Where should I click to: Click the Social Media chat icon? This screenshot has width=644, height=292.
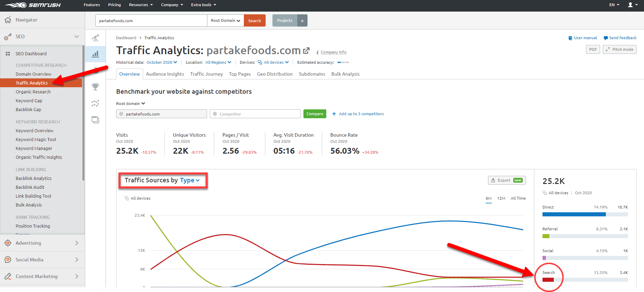pyautogui.click(x=8, y=260)
